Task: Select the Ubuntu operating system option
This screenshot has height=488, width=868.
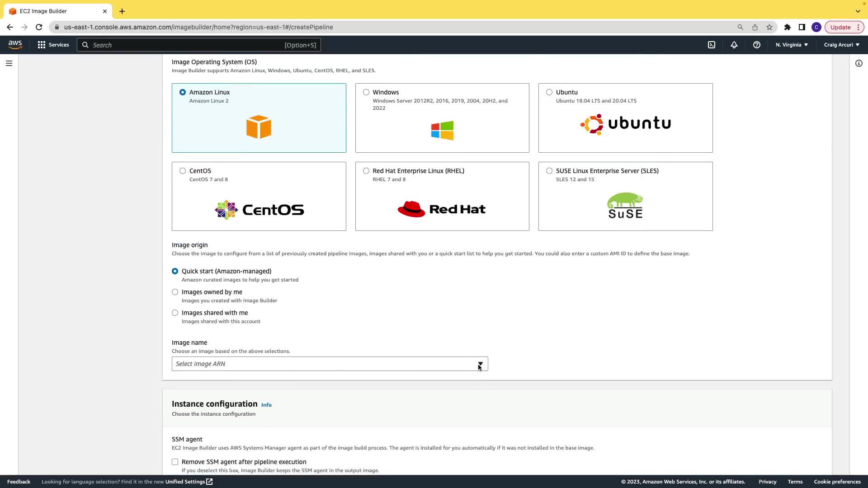Action: coord(549,92)
